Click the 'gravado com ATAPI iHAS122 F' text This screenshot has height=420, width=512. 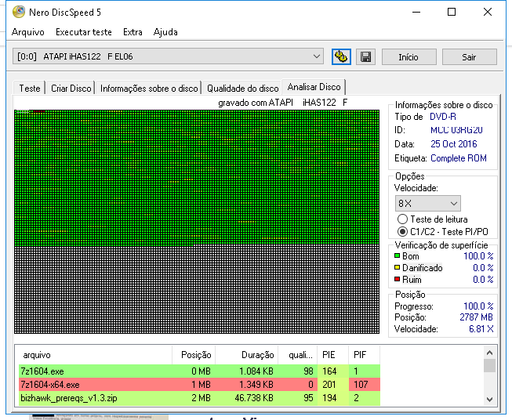(x=282, y=103)
